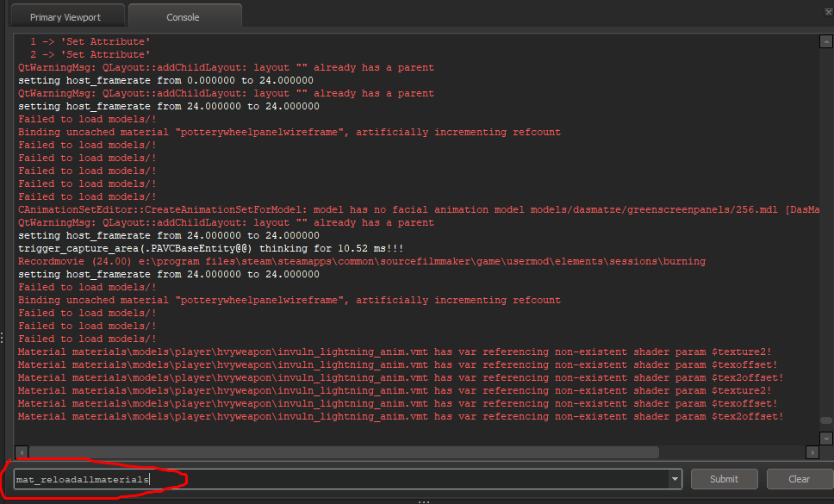834x504 pixels.
Task: Click the trigger_capture_area thinking line
Action: (x=210, y=248)
